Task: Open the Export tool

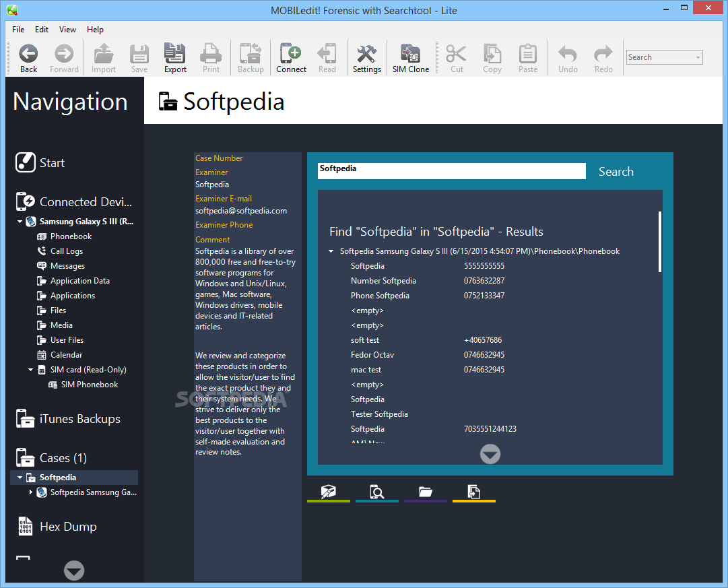Action: [x=175, y=59]
